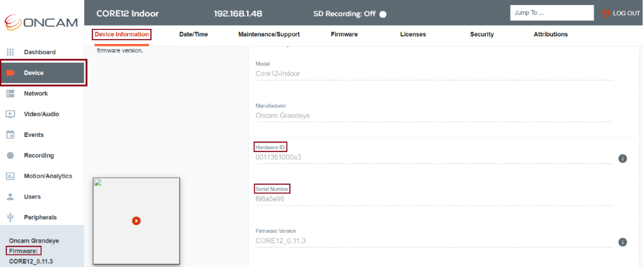
Task: Click the SD Recording: Off label
Action: coord(344,14)
